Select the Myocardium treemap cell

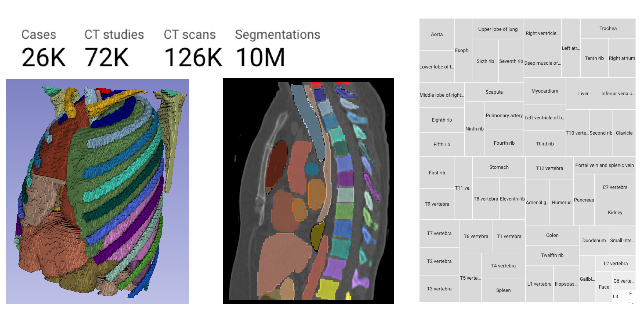[545, 91]
